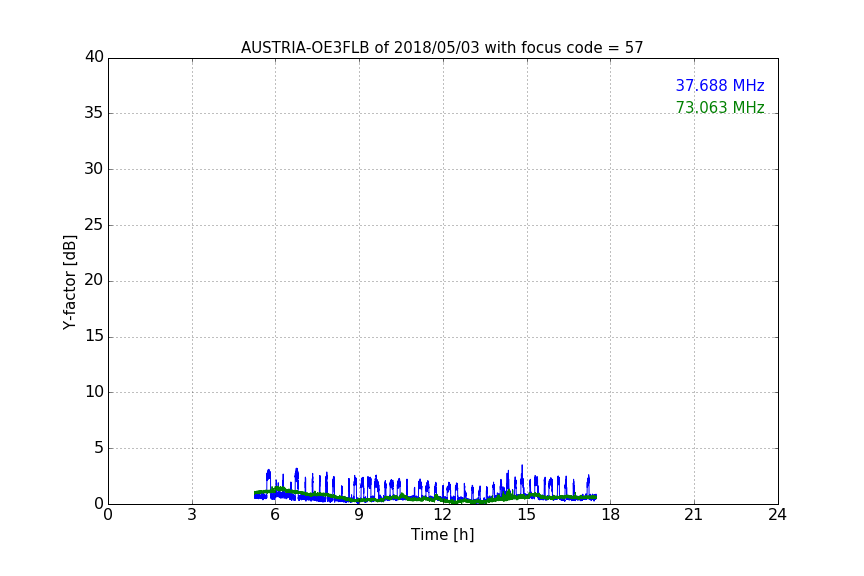Screen dimensions: 864x576
Task: Click x-axis tick value 3
Action: (x=192, y=515)
